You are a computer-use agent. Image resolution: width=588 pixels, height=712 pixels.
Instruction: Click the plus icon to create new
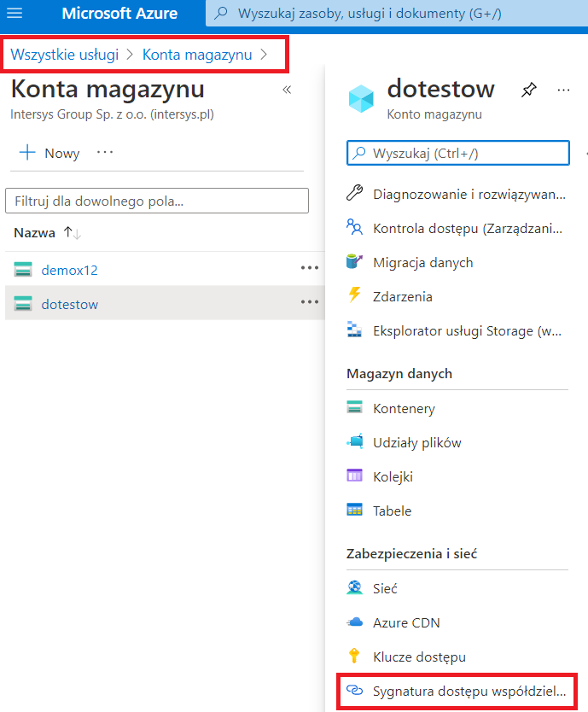pyautogui.click(x=27, y=153)
